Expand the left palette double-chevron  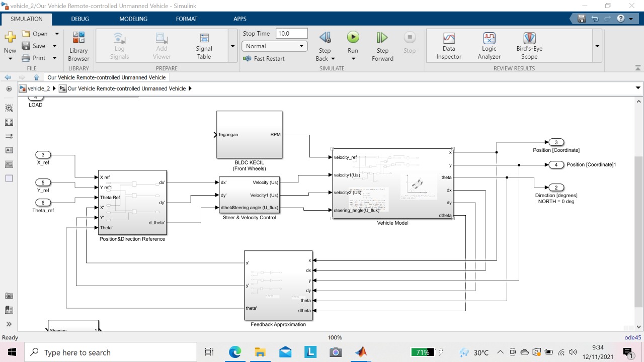9,324
